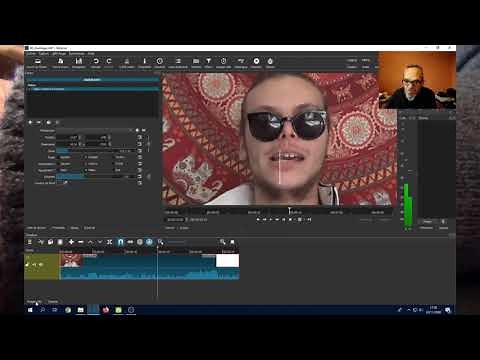Lock the video track
480x360 pixels.
click(x=41, y=265)
